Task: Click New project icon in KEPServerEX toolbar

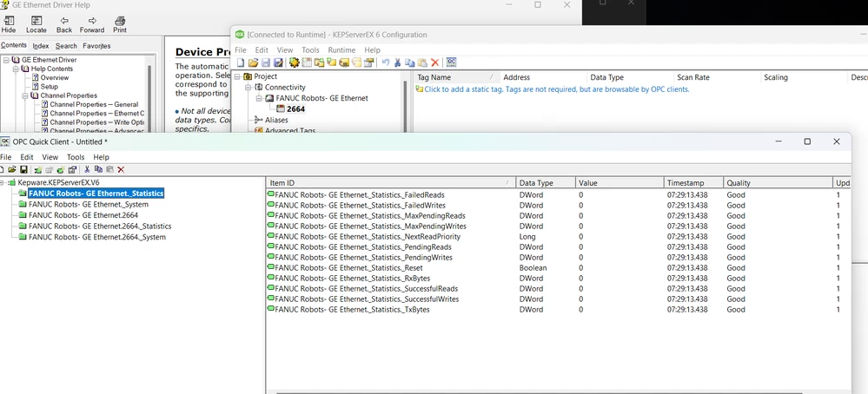Action: pyautogui.click(x=241, y=62)
